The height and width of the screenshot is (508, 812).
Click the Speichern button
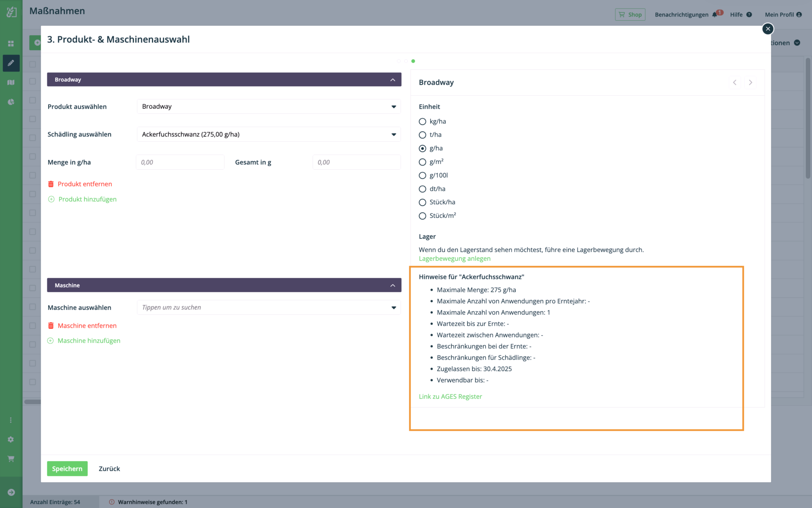click(67, 469)
